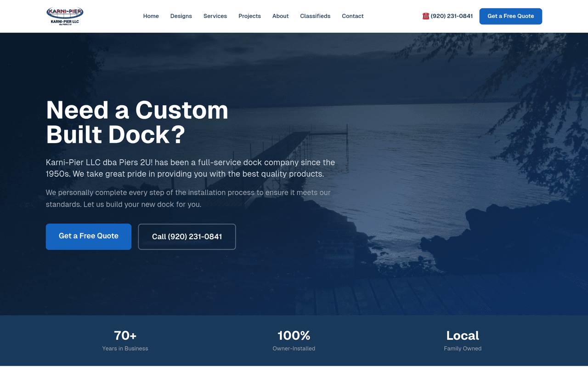The image size is (588, 368).
Task: Click the "Years in Business" label
Action: tap(125, 349)
